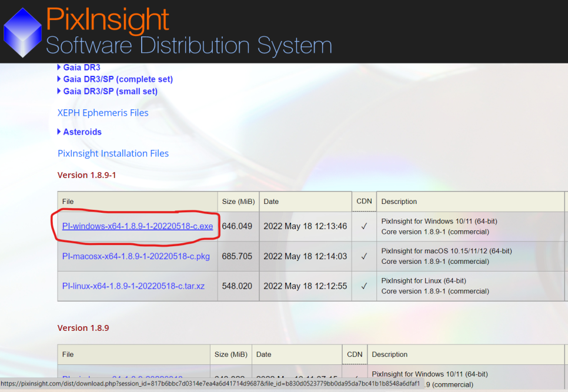This screenshot has width=568, height=392.
Task: Click the CDN checkmark in the macOS installer row
Action: coord(364,256)
